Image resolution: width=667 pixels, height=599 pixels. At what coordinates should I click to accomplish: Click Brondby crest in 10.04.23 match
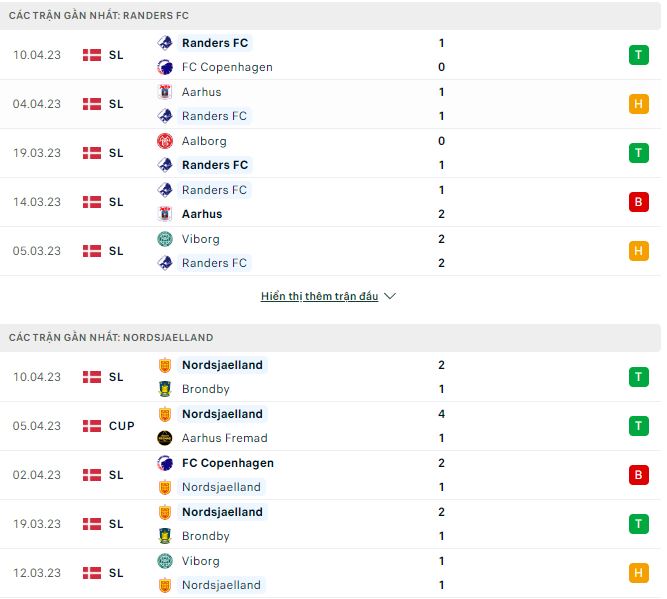click(x=165, y=389)
